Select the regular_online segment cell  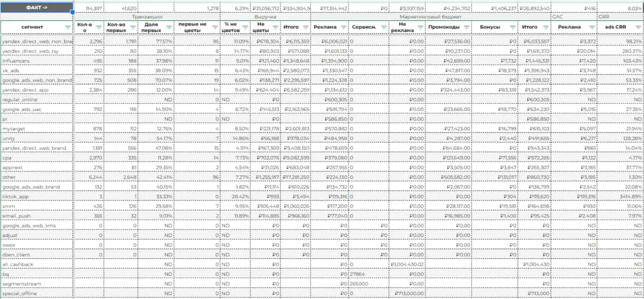point(37,99)
